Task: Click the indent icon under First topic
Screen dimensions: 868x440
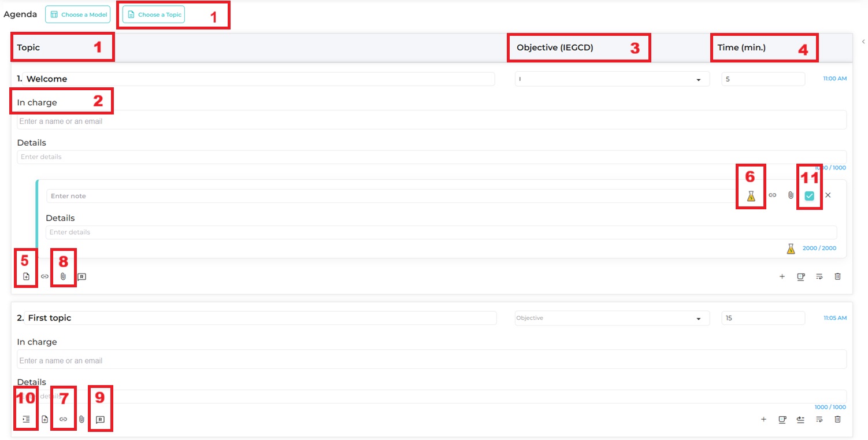Action: 26,419
